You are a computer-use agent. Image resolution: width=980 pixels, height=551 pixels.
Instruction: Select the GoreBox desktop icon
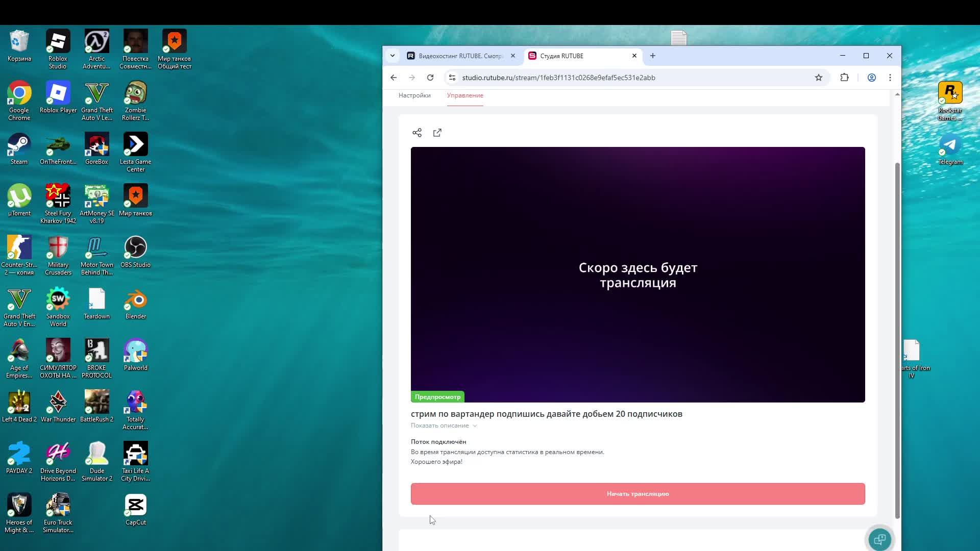point(96,149)
